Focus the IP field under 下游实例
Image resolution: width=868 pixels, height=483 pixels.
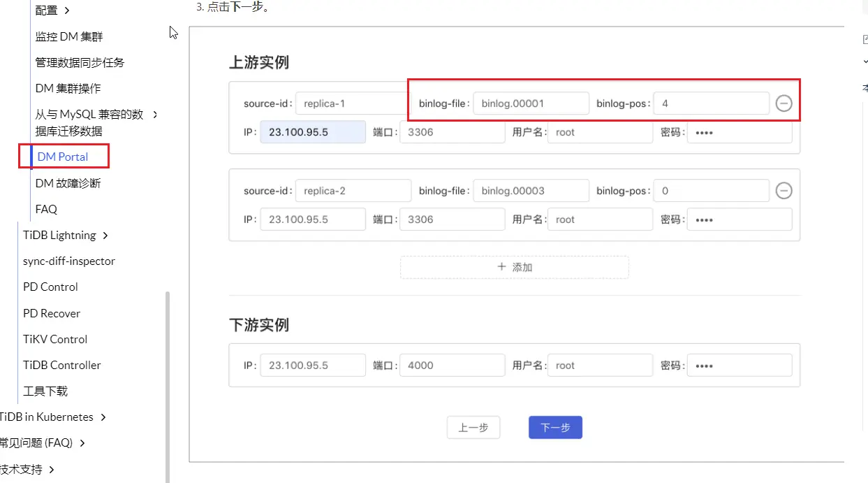313,365
